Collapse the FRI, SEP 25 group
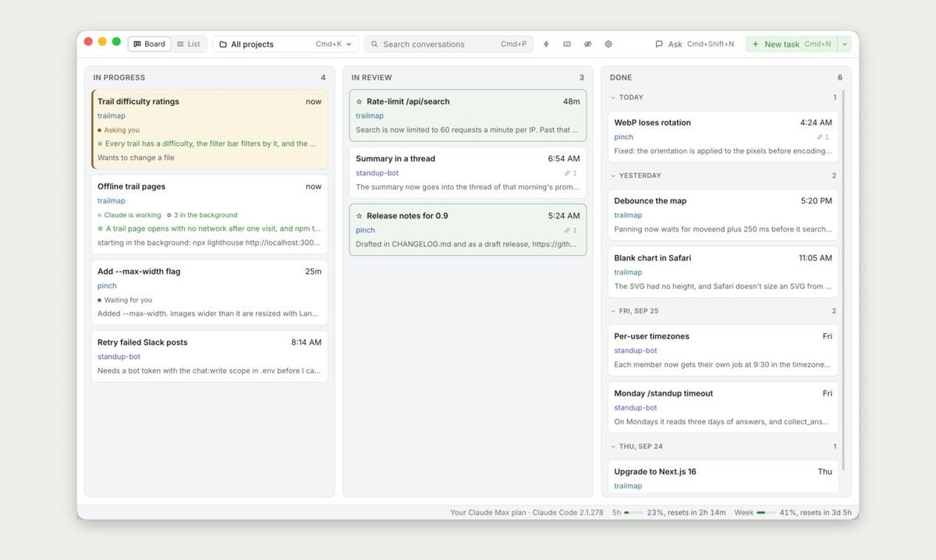The image size is (936, 560). pos(613,311)
